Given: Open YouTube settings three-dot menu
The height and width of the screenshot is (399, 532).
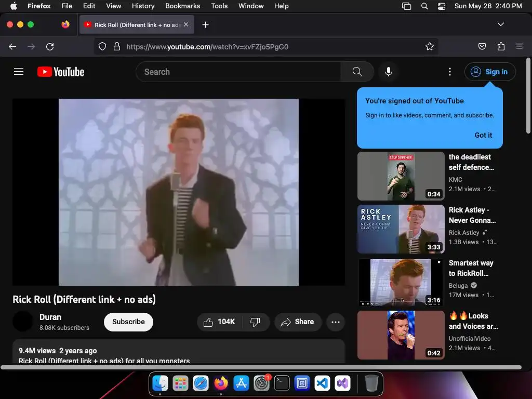Looking at the screenshot, I should pos(450,72).
